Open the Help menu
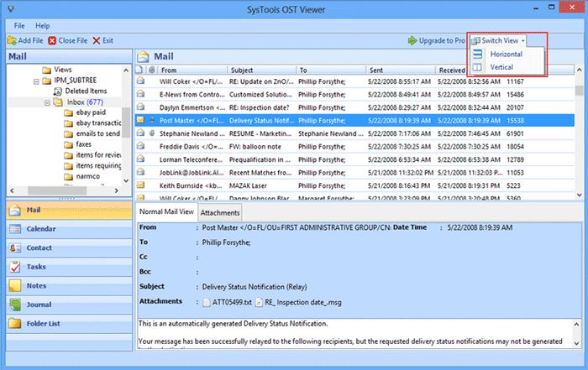The image size is (588, 370). [x=42, y=26]
